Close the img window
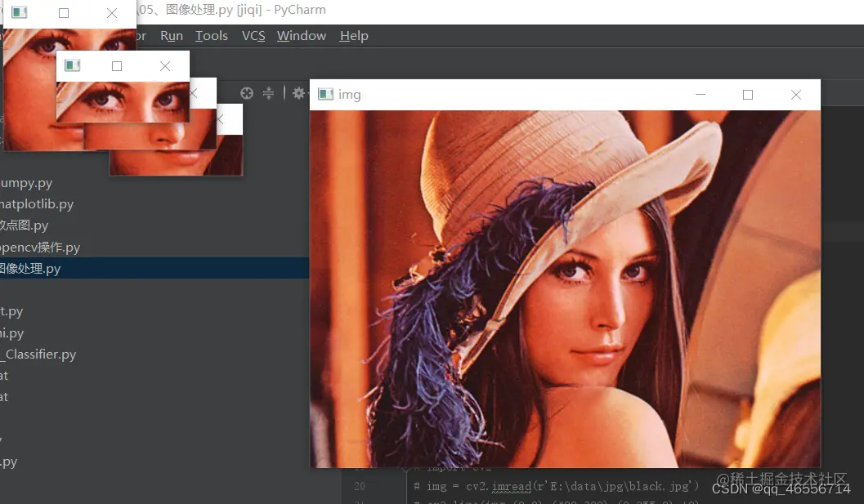The height and width of the screenshot is (504, 864). tap(795, 95)
